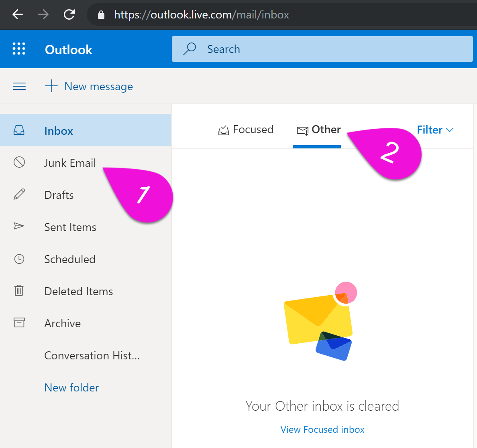Click the Your Other inbox is cleared text
Viewport: 477px width, 448px height.
pos(322,406)
